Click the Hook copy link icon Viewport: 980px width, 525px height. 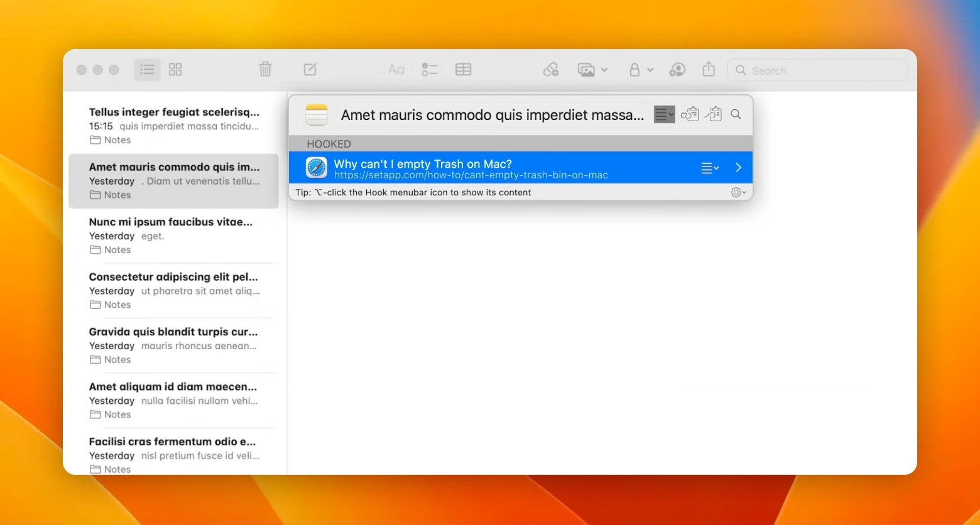(690, 114)
